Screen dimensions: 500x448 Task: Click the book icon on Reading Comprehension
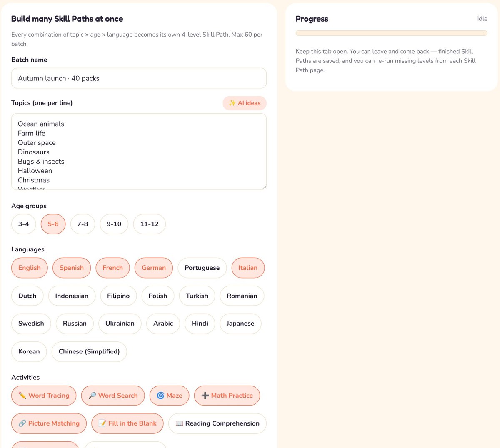coord(179,423)
